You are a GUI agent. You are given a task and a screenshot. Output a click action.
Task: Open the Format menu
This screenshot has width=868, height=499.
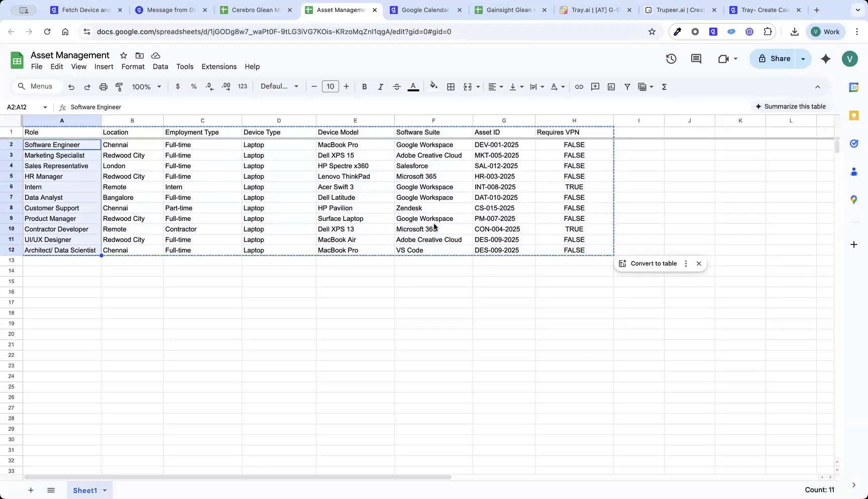coord(132,66)
